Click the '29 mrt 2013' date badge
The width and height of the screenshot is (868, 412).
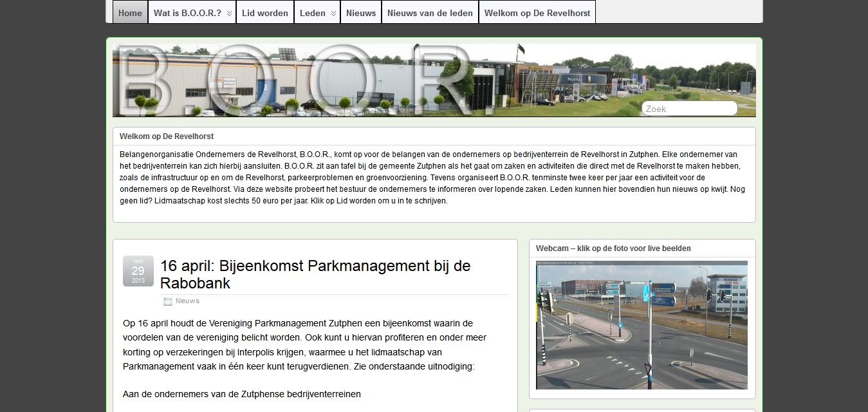[x=138, y=271]
